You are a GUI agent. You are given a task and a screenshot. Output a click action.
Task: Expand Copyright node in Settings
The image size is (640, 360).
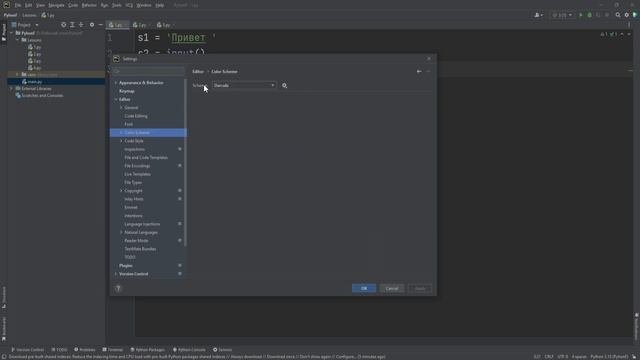pos(121,191)
